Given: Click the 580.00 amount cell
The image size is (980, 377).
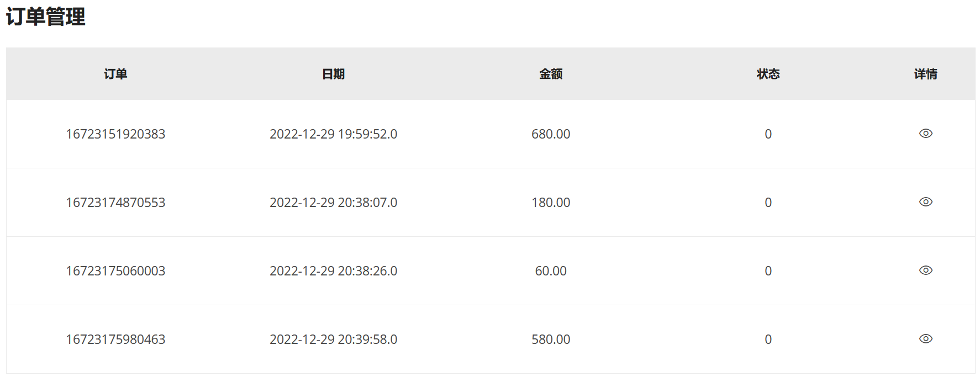Looking at the screenshot, I should coord(551,339).
